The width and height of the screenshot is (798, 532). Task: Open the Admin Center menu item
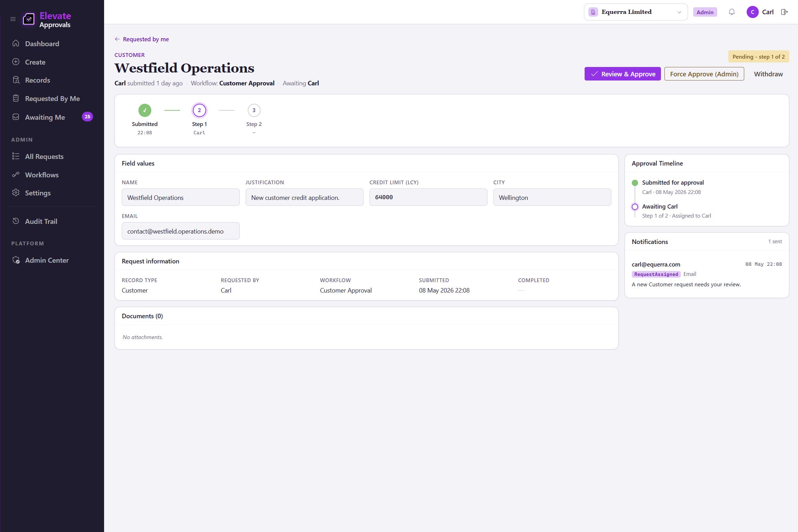(x=52, y=260)
